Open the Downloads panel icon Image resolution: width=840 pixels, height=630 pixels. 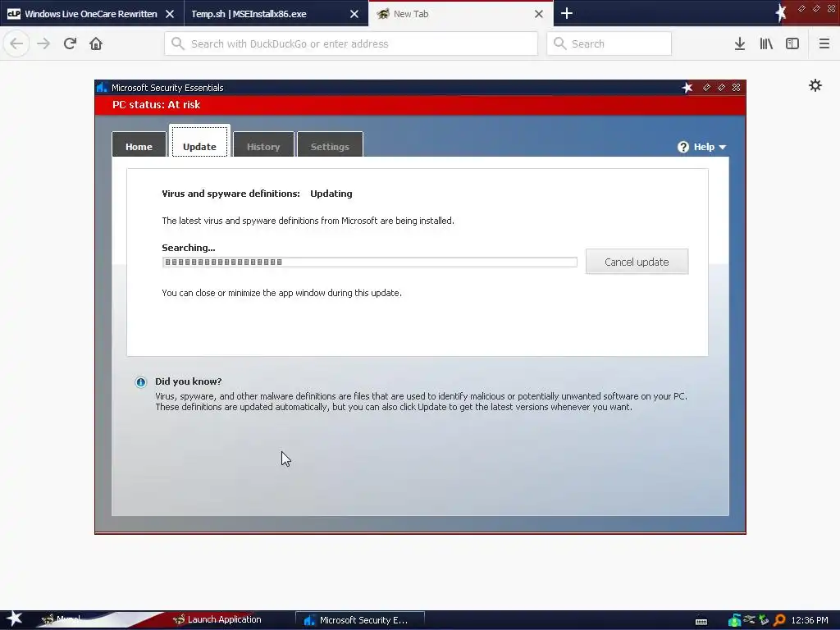pos(739,43)
